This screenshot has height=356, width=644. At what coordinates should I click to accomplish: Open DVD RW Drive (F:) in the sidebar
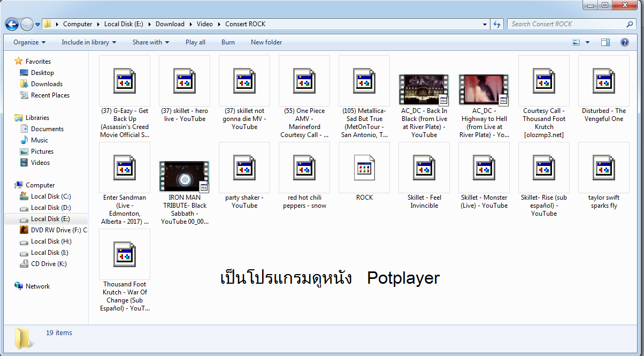pos(53,230)
